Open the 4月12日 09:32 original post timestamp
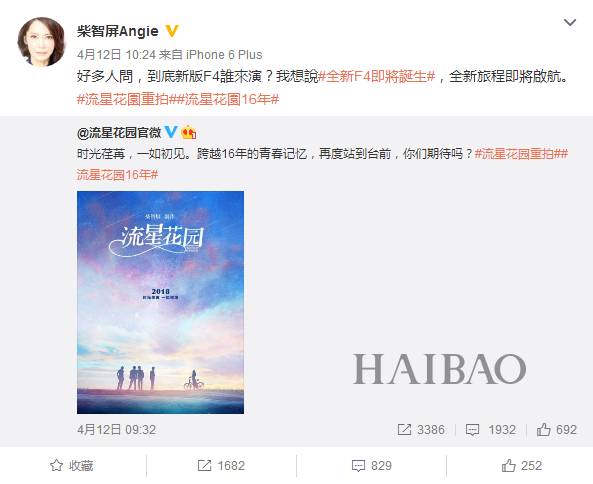 pos(116,430)
